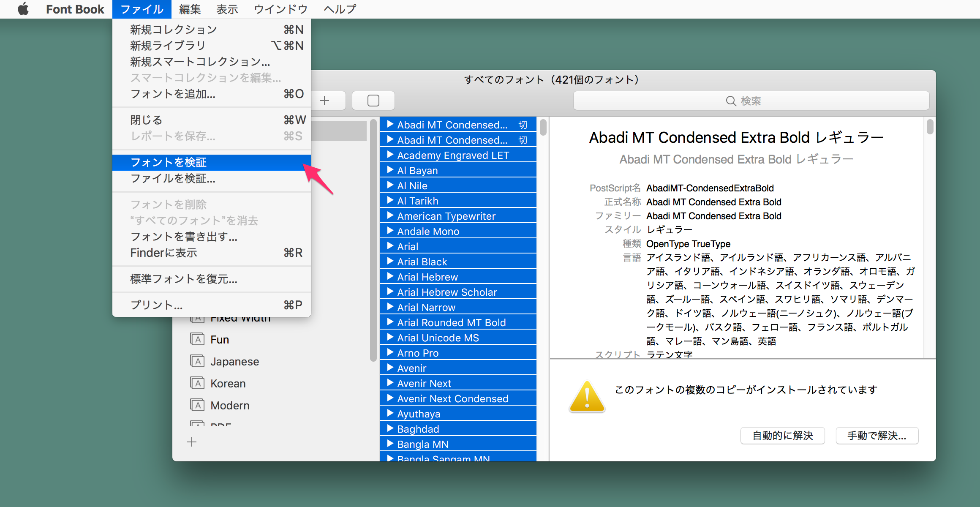This screenshot has width=980, height=507.
Task: Select Arial in the font list
Action: 458,246
